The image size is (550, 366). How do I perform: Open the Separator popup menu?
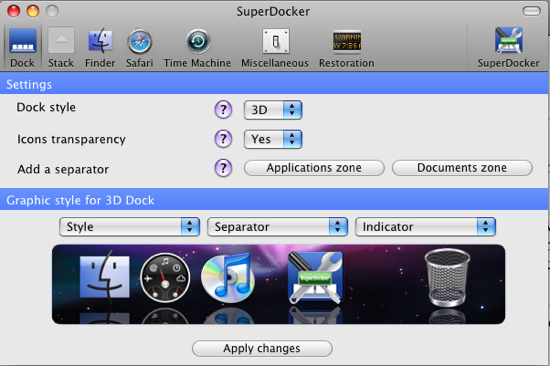point(277,227)
